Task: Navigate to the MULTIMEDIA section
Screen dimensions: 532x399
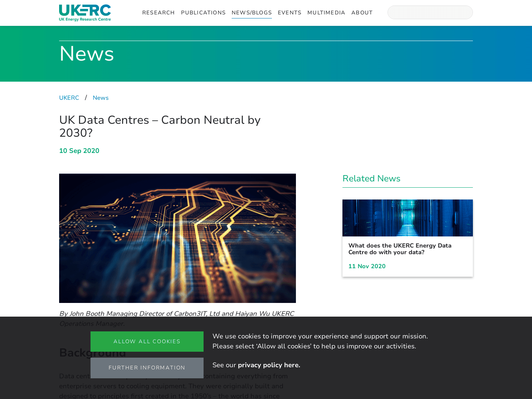Action: pyautogui.click(x=326, y=13)
